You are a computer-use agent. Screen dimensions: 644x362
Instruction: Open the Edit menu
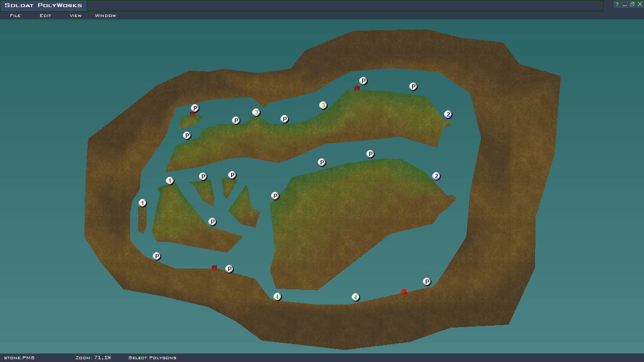(x=45, y=16)
